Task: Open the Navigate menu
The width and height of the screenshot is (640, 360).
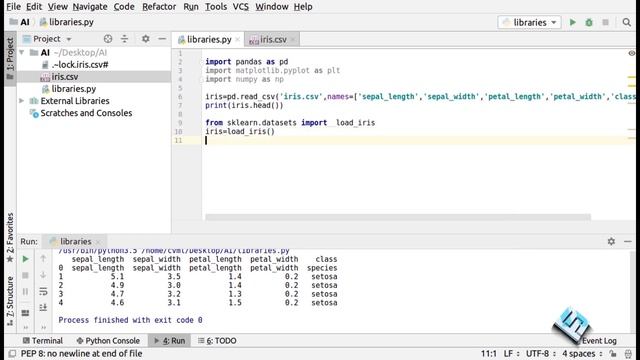Action: [x=90, y=7]
